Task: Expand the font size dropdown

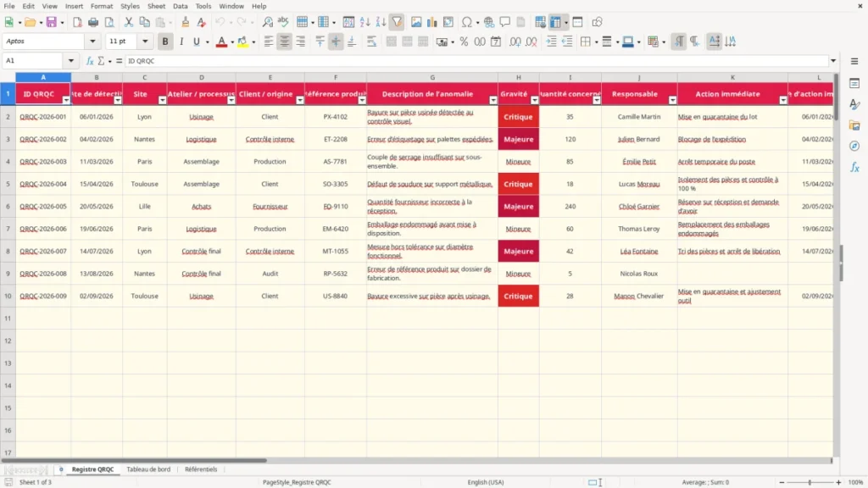Action: 145,41
